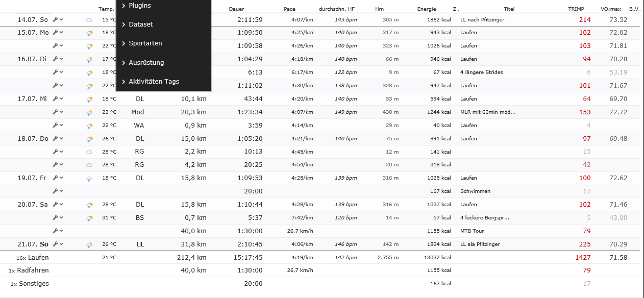The width and height of the screenshot is (644, 298).
Task: Click cloudy weather icon on 14.07. row
Action: pos(89,19)
